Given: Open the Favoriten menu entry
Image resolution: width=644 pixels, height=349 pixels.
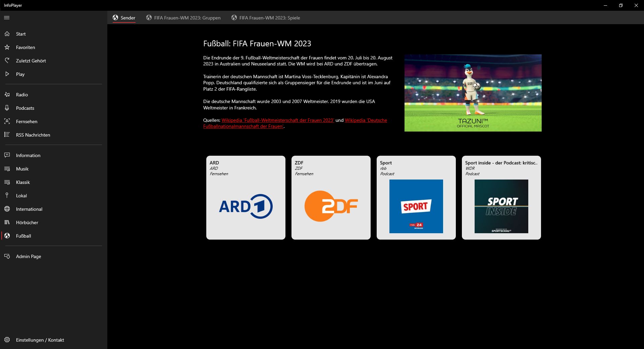Looking at the screenshot, I should click(25, 47).
